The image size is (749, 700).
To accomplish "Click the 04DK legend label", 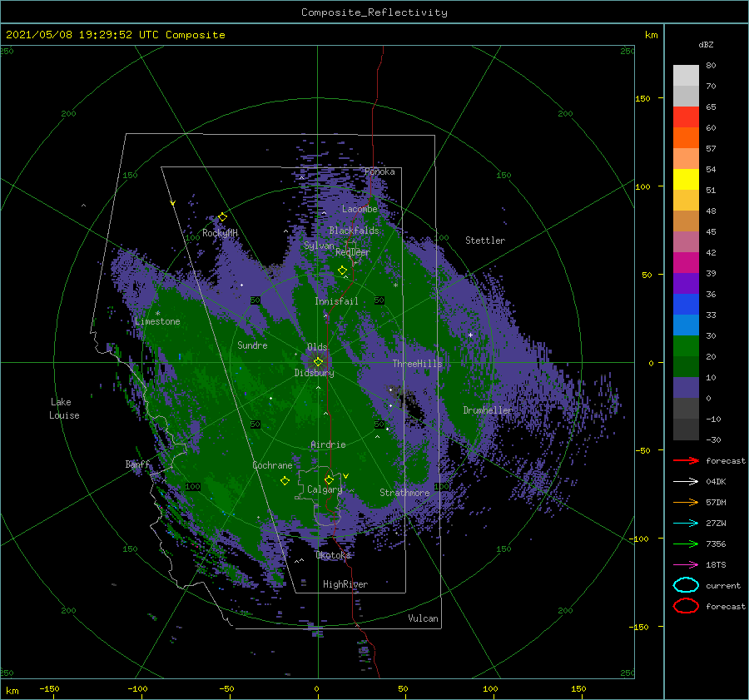I will point(716,482).
